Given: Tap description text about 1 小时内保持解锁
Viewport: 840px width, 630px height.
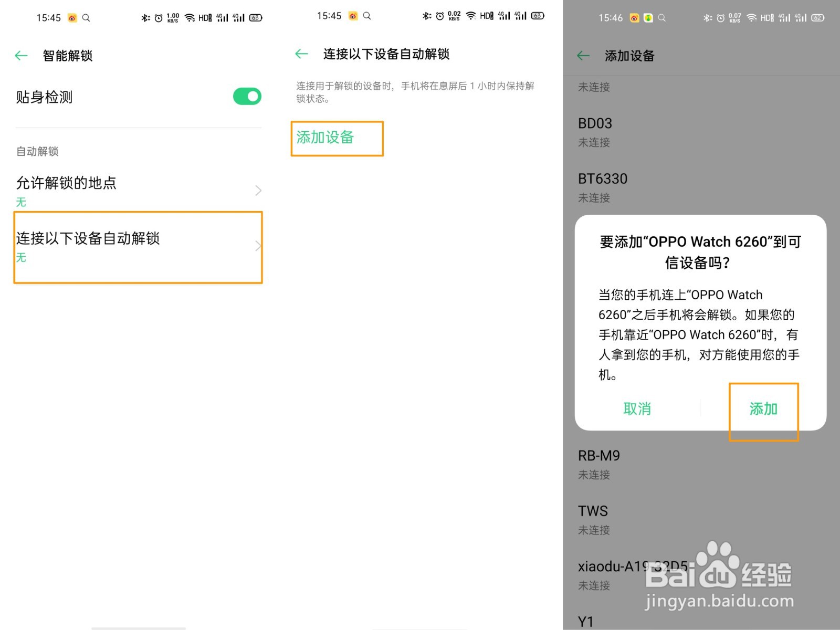Looking at the screenshot, I should coord(415,92).
